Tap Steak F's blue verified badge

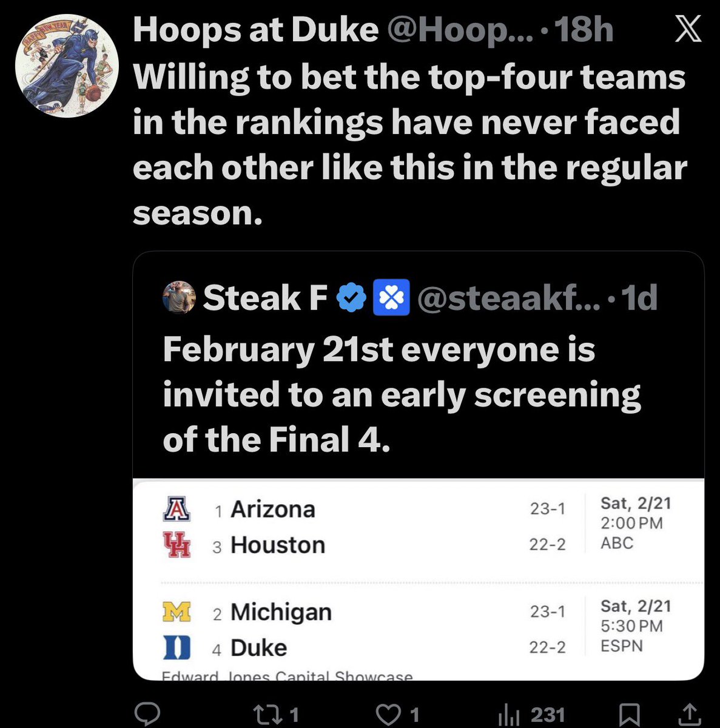tap(352, 297)
